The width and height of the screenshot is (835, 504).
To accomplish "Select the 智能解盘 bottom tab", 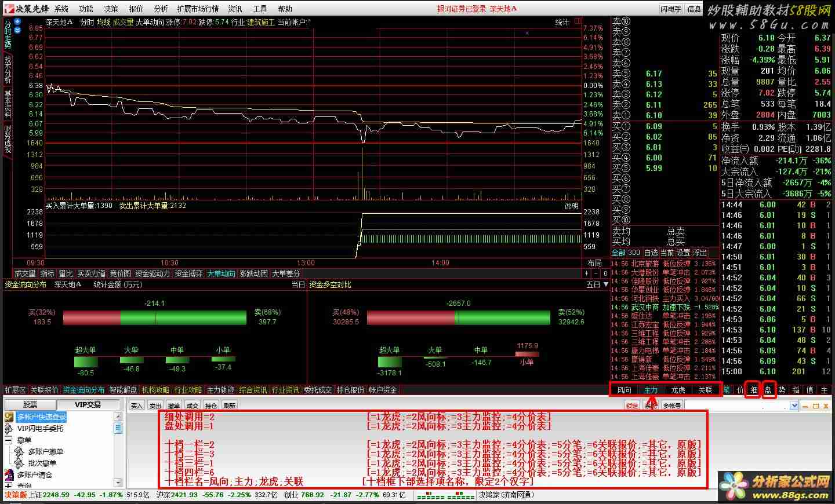I will [x=123, y=390].
